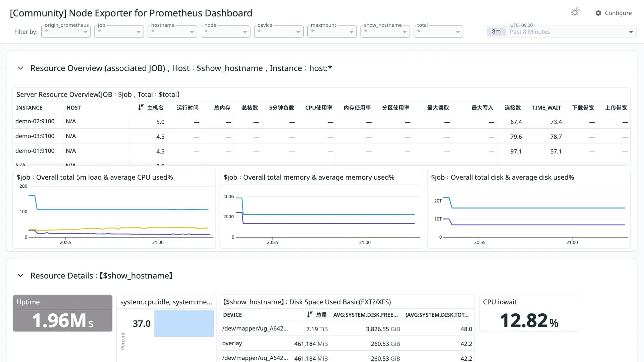Click the 78.7 TIME_WAIT cell value
The image size is (644, 362).
click(556, 137)
